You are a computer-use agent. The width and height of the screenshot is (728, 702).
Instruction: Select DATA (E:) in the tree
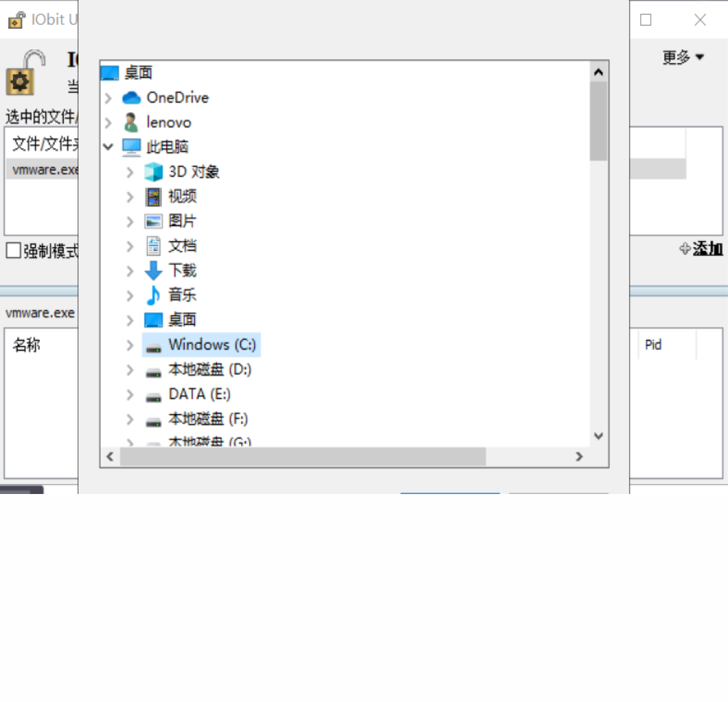tap(200, 394)
